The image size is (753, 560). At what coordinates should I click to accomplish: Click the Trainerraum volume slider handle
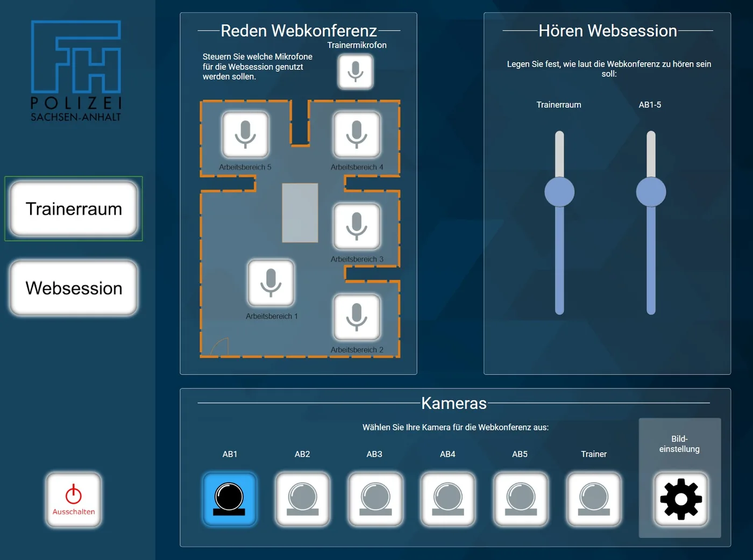tap(559, 192)
